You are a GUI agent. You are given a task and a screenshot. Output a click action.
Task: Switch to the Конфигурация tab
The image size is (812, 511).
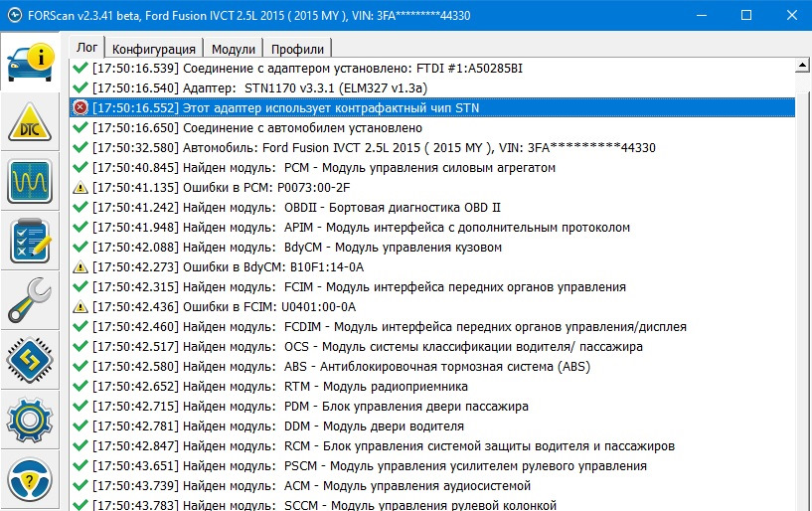point(154,50)
